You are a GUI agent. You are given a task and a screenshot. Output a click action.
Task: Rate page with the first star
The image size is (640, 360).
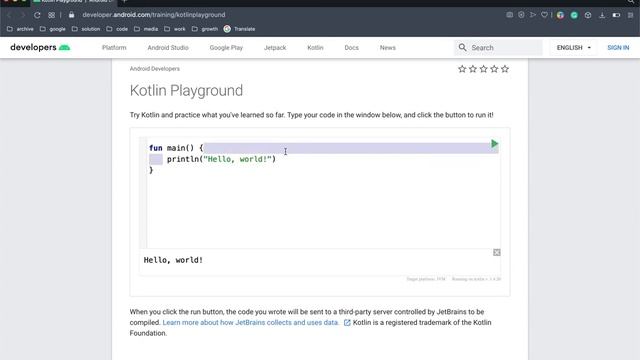(462, 69)
